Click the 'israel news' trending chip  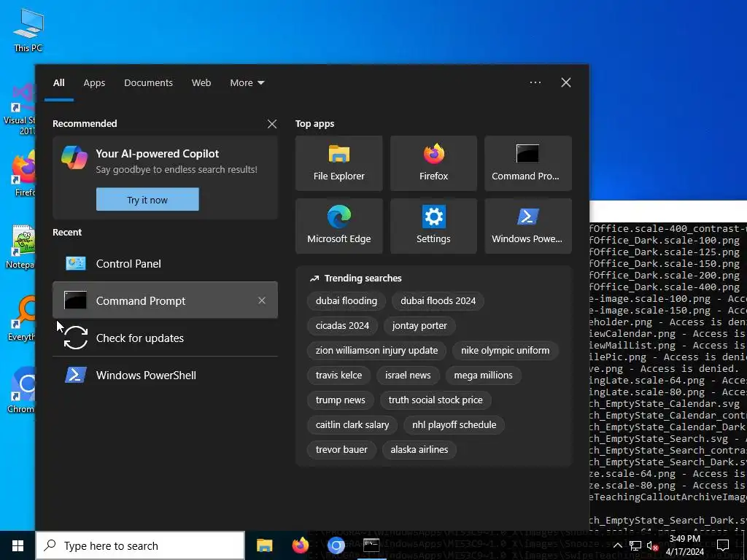pyautogui.click(x=408, y=375)
